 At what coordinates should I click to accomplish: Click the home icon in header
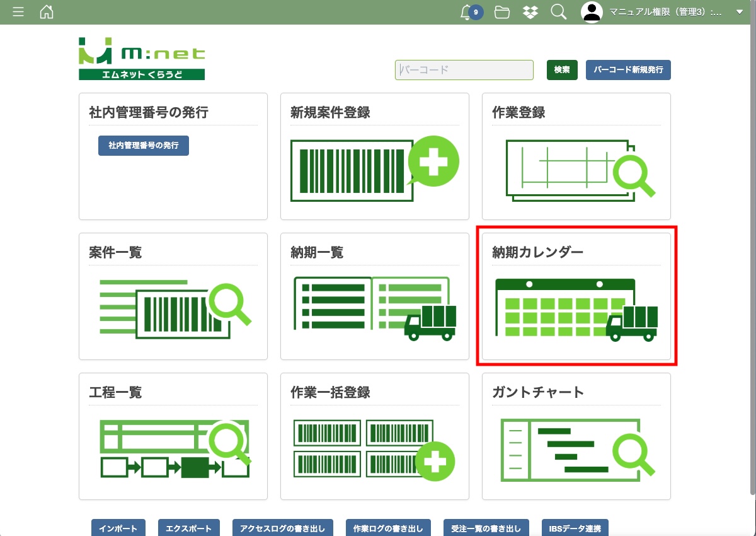tap(47, 12)
